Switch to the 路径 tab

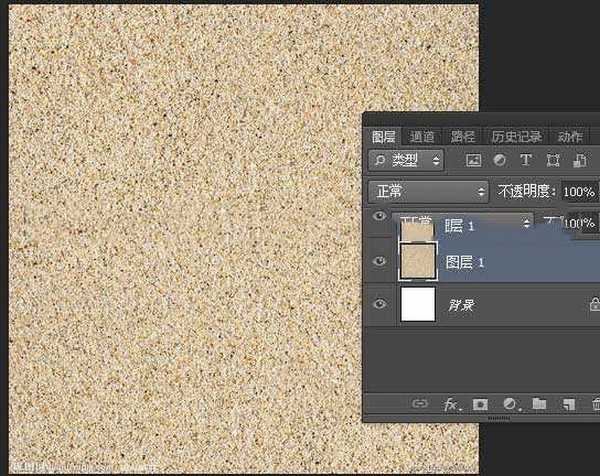[x=463, y=137]
